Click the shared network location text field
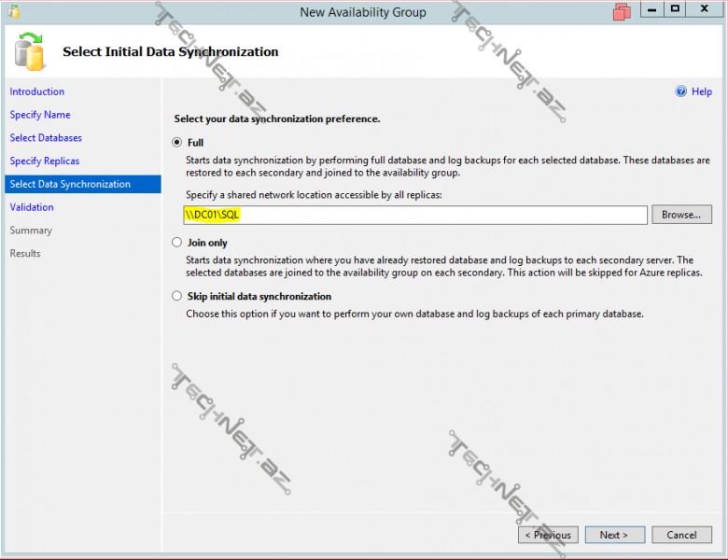 (x=415, y=215)
